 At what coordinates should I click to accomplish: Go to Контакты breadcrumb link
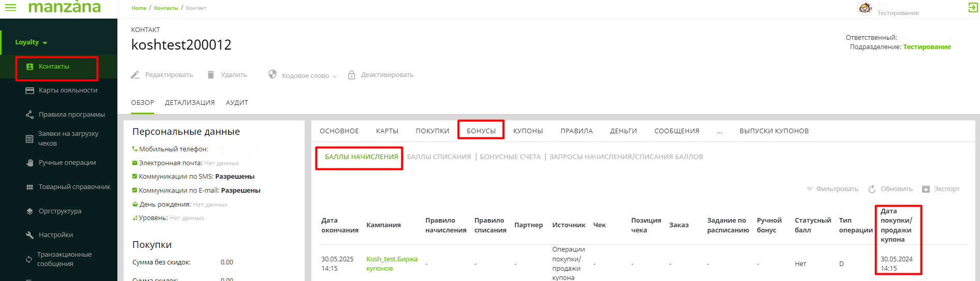coord(166,8)
